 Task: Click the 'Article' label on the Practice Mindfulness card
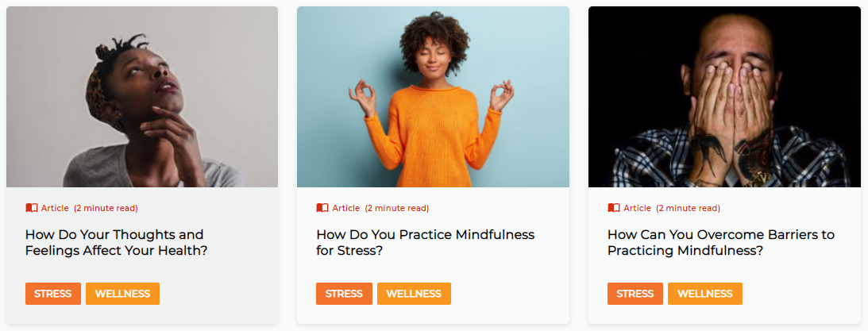(346, 208)
